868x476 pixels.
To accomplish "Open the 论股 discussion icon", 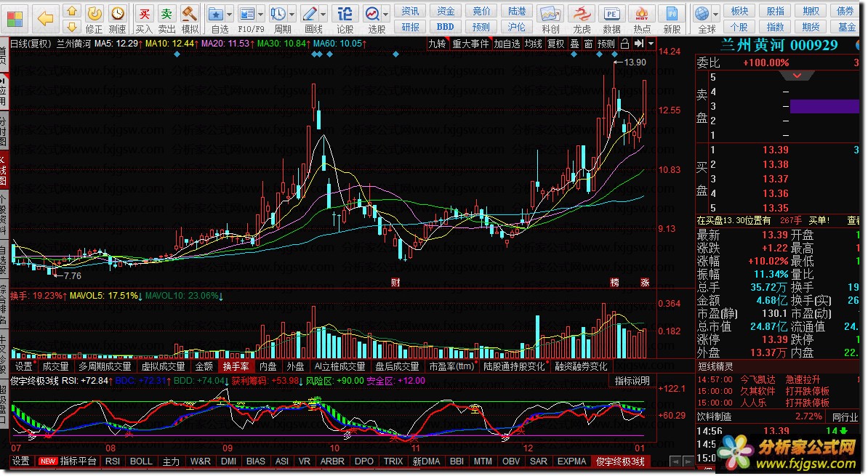I will [345, 14].
